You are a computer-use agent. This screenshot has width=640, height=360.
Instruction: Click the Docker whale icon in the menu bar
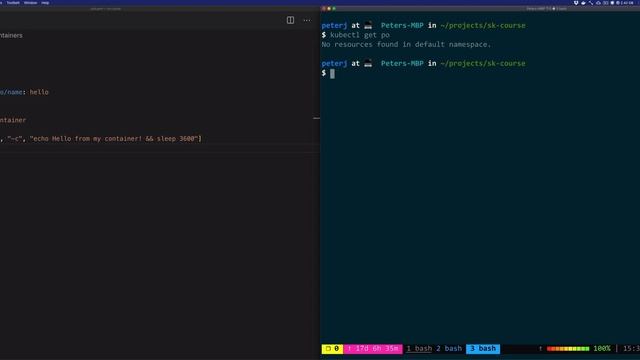[x=583, y=2]
